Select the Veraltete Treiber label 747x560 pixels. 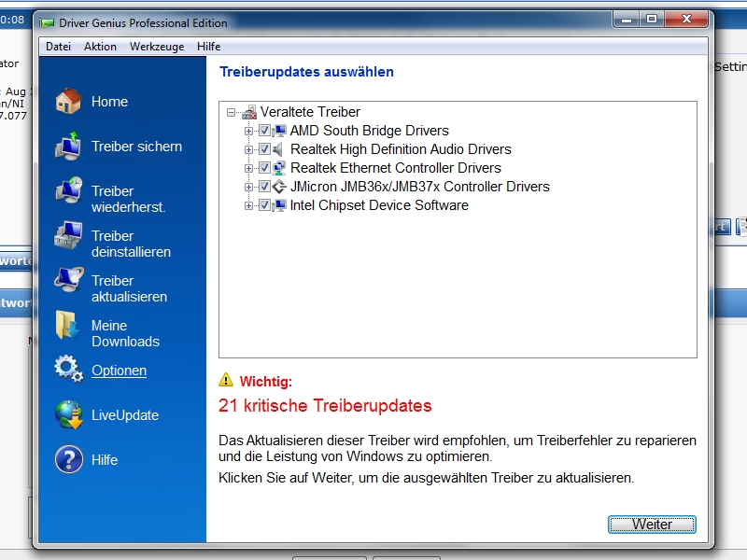click(310, 112)
